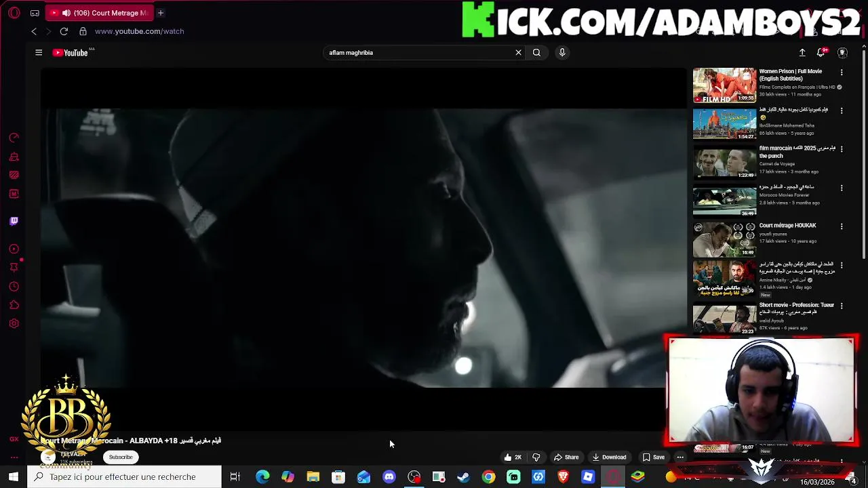
Task: Click the Download button under video
Action: [x=609, y=457]
